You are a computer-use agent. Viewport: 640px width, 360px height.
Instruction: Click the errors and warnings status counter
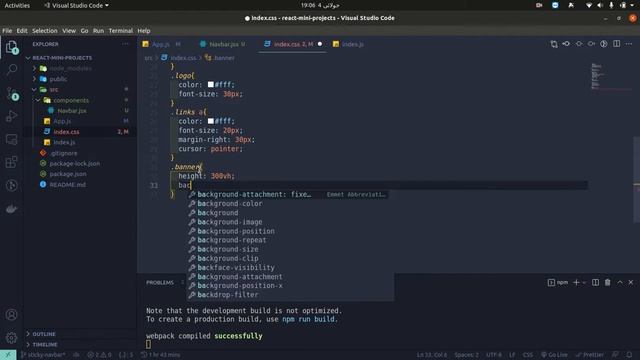pos(99,355)
